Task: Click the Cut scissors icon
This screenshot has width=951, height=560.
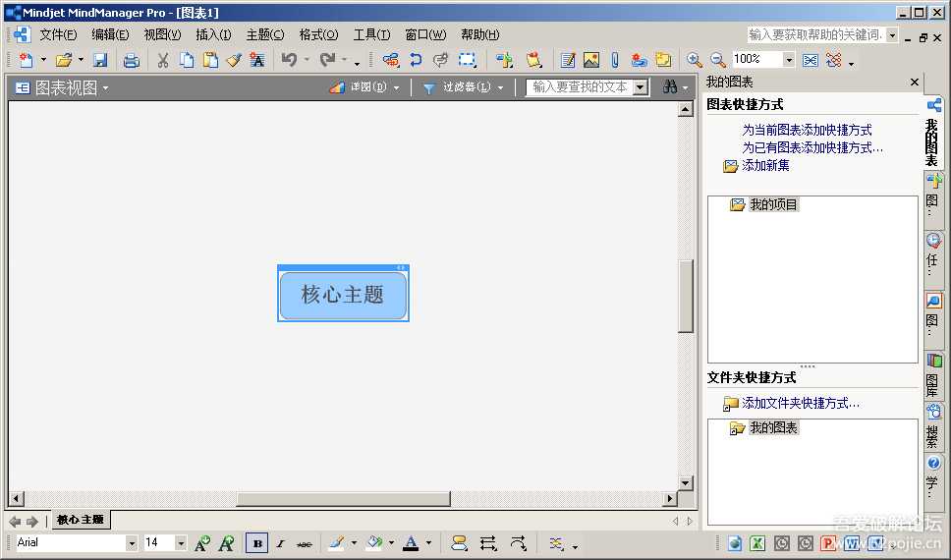Action: [x=163, y=60]
